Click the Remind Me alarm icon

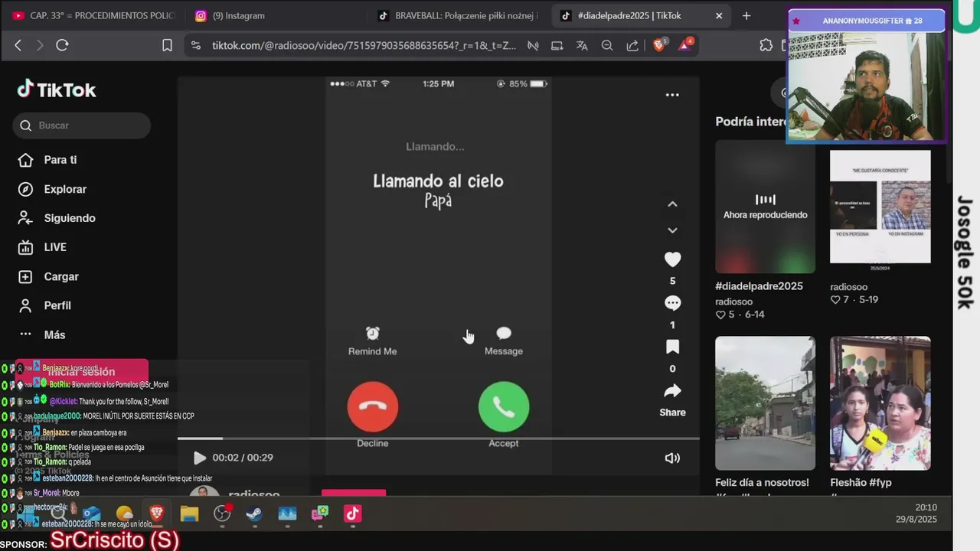pyautogui.click(x=372, y=333)
